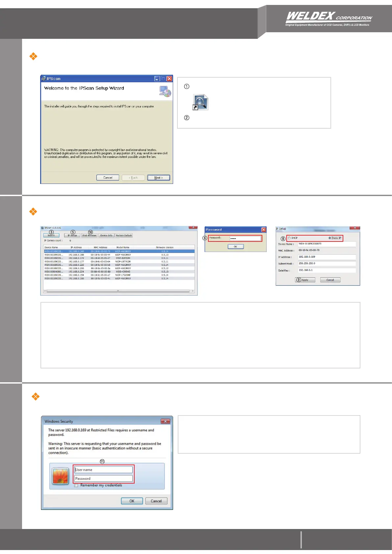Screen dimensions: 392x554
Task: Click the Model Name column header
Action: tap(123, 247)
